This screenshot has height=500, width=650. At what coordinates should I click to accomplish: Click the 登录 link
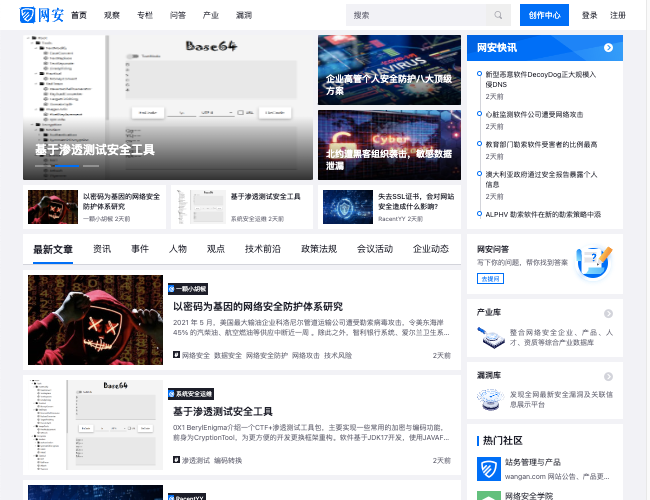point(589,15)
